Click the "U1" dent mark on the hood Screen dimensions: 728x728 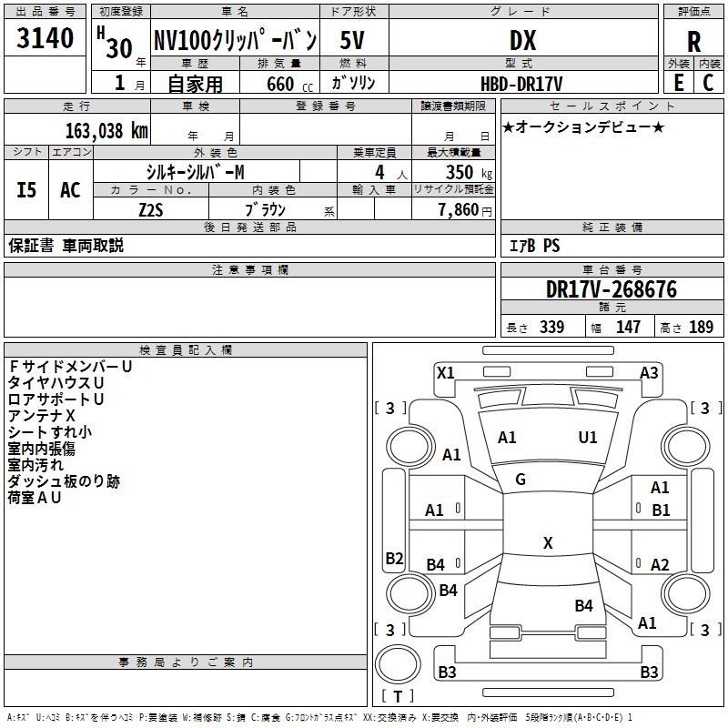click(588, 438)
